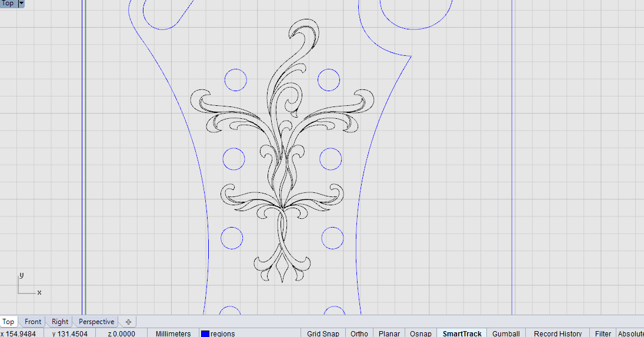Switch to the Perspective viewport tab
The image size is (644, 337).
(96, 322)
